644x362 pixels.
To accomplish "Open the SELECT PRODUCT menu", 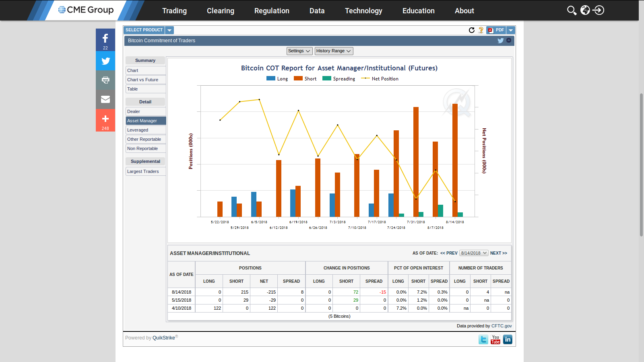I will coord(144,30).
